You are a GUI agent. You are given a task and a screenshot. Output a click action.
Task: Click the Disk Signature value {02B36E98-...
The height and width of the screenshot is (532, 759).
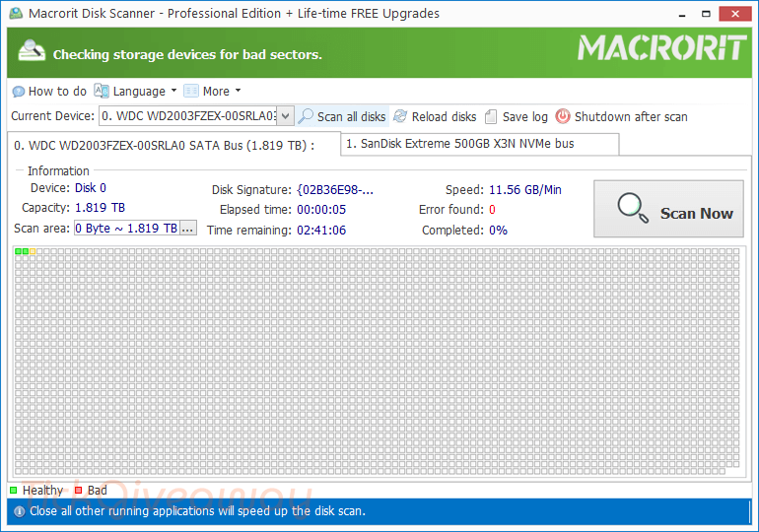pos(335,190)
